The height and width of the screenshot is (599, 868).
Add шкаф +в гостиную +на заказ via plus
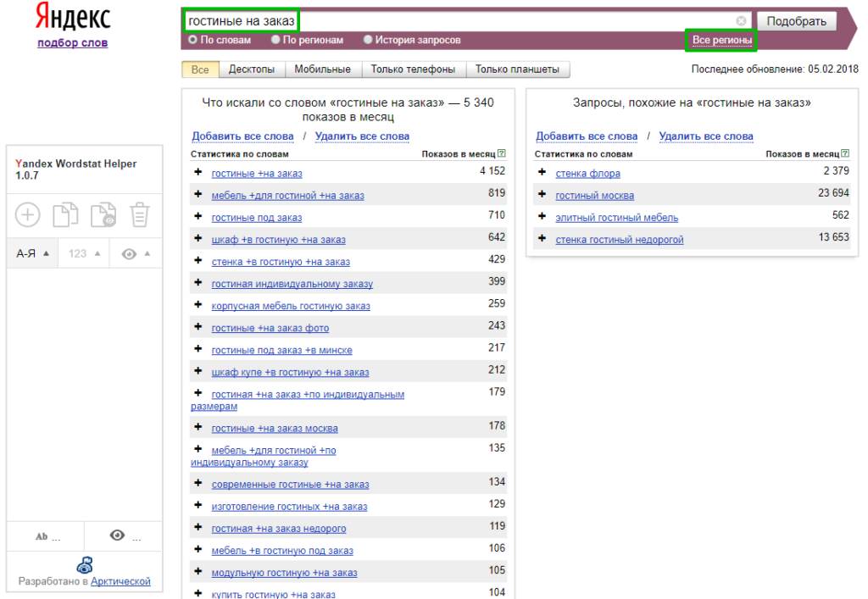198,238
